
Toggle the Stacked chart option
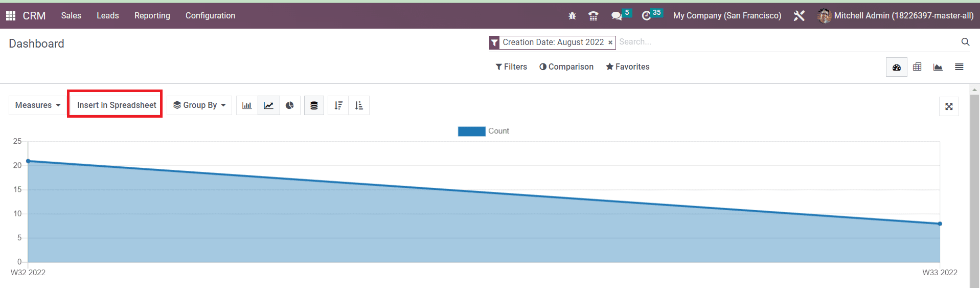click(314, 105)
